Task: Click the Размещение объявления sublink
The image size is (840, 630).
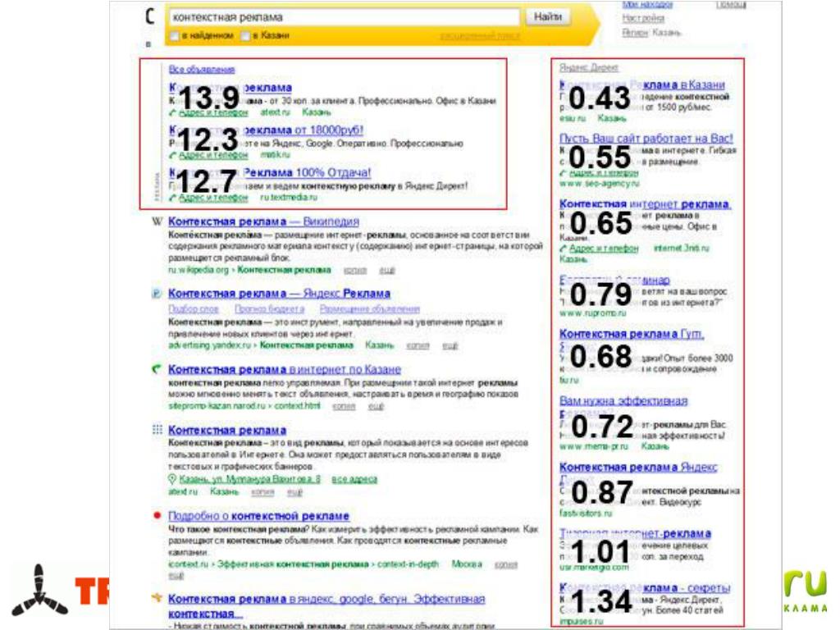Action: click(370, 309)
